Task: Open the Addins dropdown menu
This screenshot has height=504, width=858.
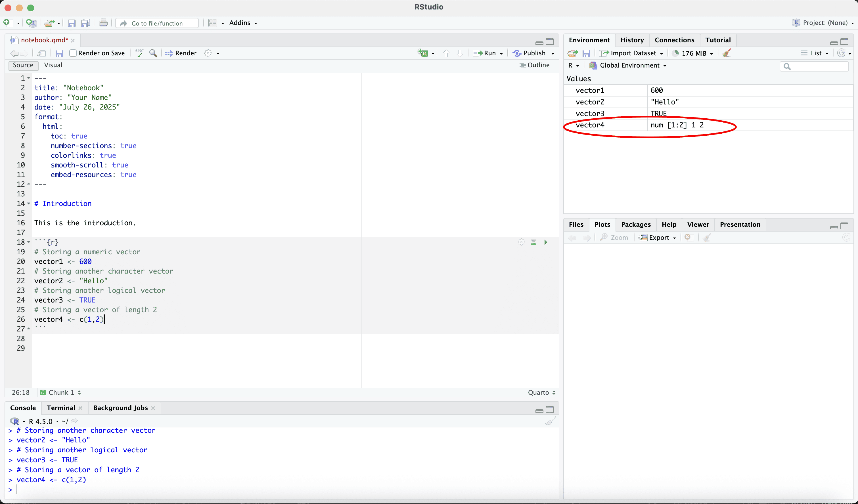Action: pyautogui.click(x=243, y=23)
